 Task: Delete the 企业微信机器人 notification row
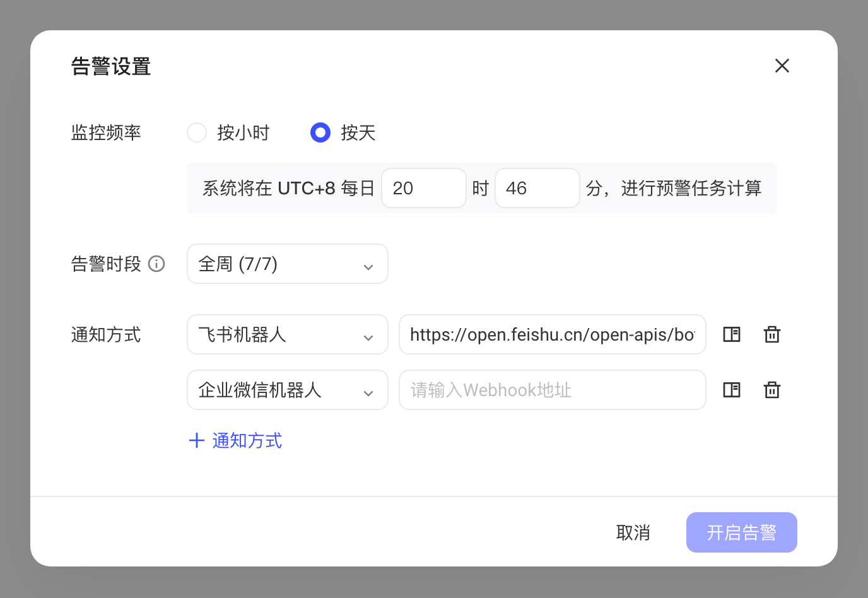[772, 390]
